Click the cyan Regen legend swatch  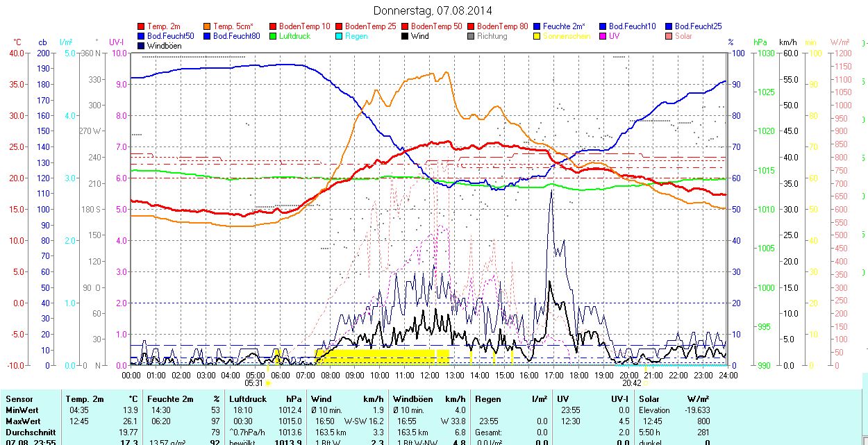point(339,36)
